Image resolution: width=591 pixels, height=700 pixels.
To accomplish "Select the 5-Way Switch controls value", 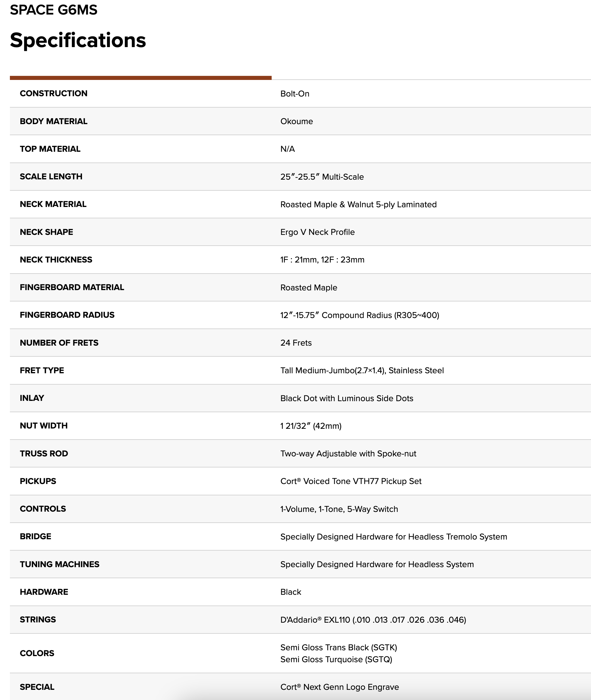I will coord(339,509).
